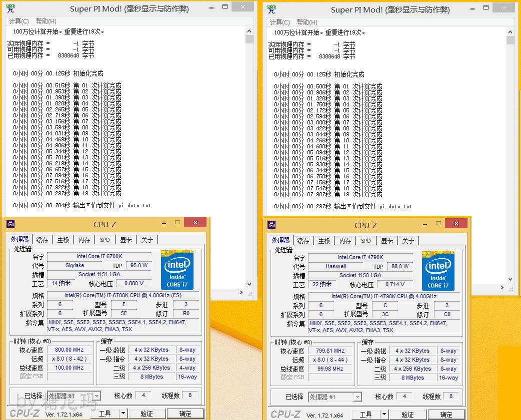Screen dimensions: 521x420
Task: Click scroll-up arrow in left Super PI window
Action: pos(249,31)
